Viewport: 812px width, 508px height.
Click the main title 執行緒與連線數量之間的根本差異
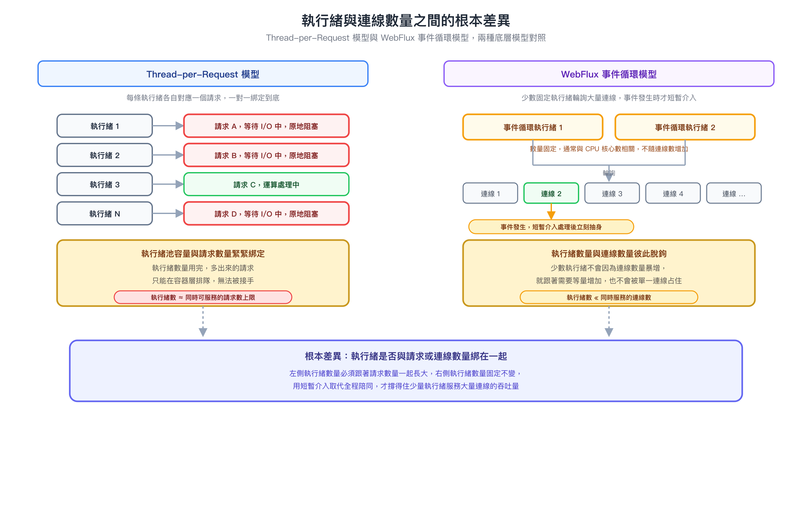tap(406, 21)
